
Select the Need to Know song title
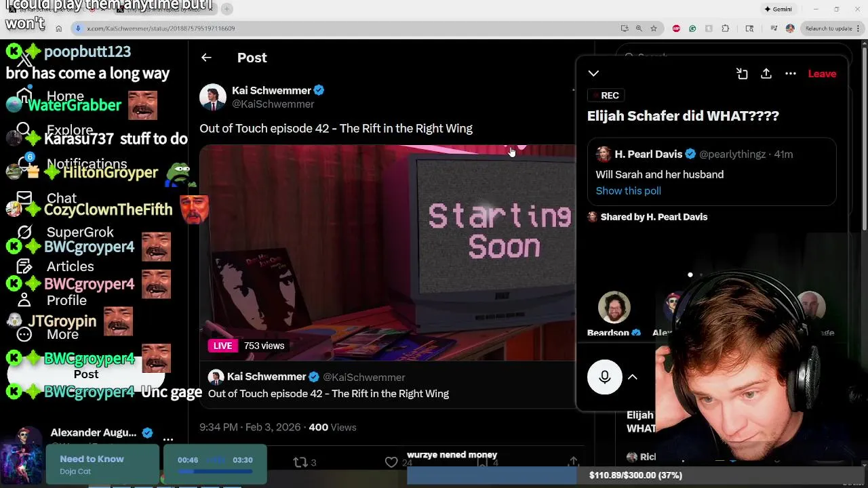pos(92,459)
